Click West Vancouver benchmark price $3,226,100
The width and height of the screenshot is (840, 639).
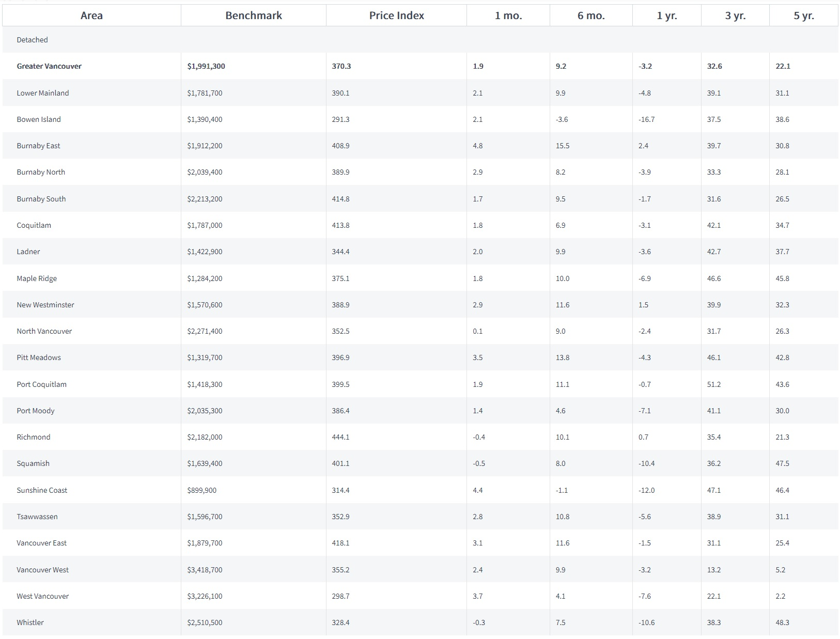(205, 596)
